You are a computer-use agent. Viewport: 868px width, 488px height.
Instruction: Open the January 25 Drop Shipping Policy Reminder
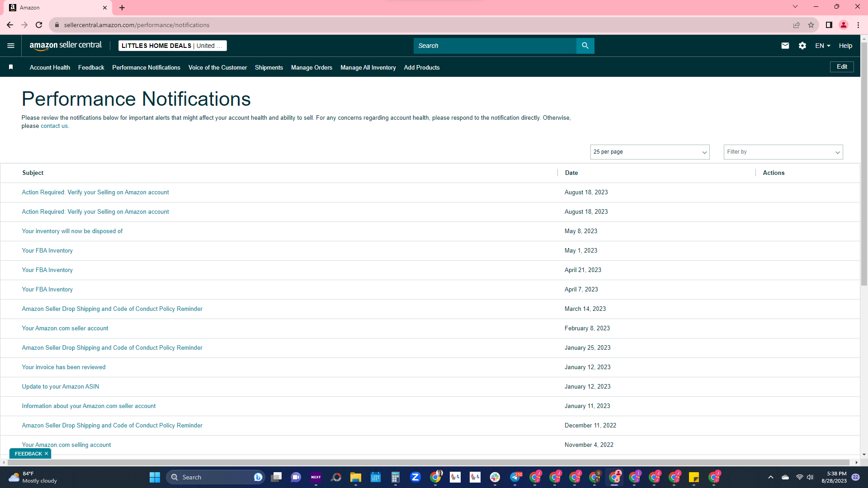[112, 347]
